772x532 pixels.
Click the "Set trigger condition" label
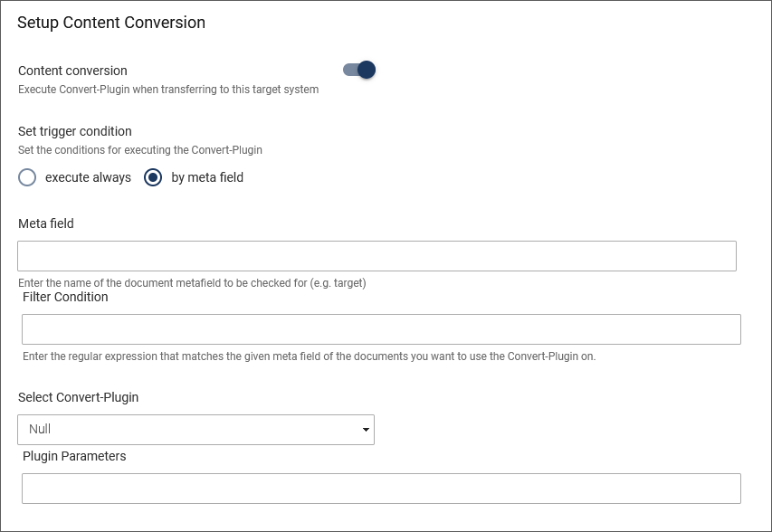(75, 131)
